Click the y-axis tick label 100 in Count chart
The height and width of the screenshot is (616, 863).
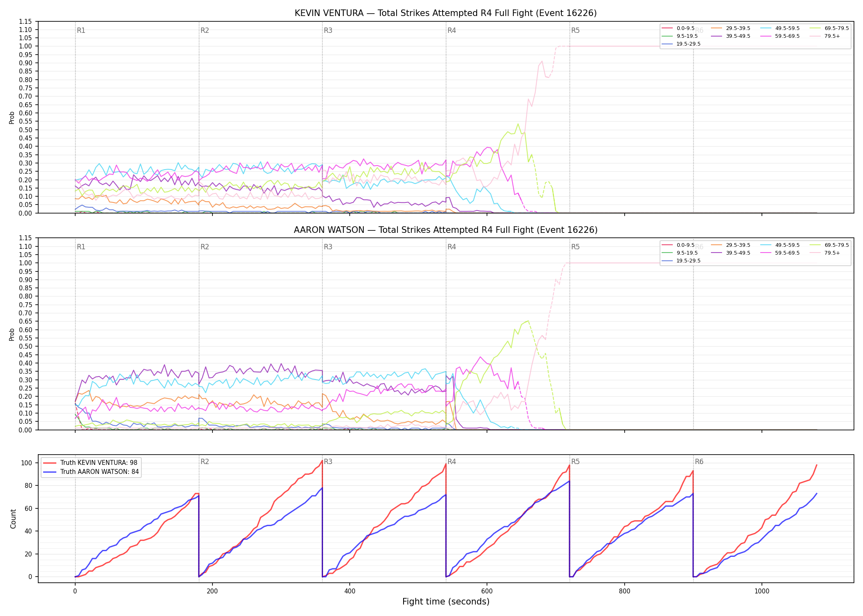point(27,463)
